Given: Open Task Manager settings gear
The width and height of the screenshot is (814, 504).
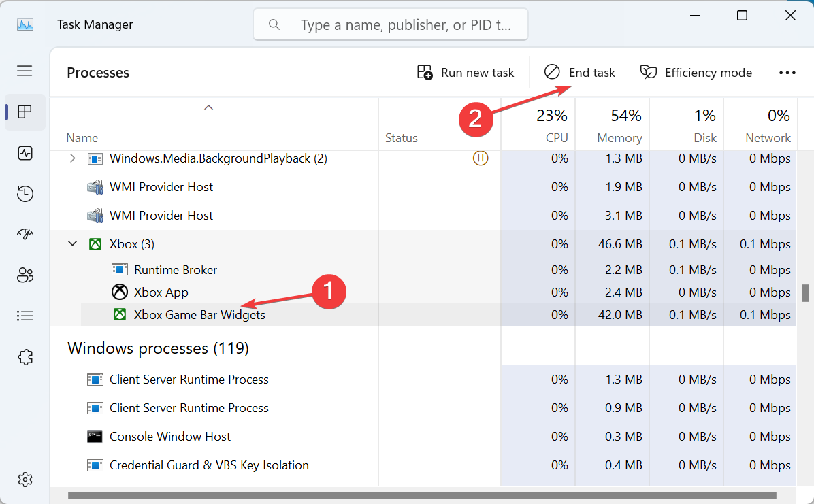Looking at the screenshot, I should 25,480.
